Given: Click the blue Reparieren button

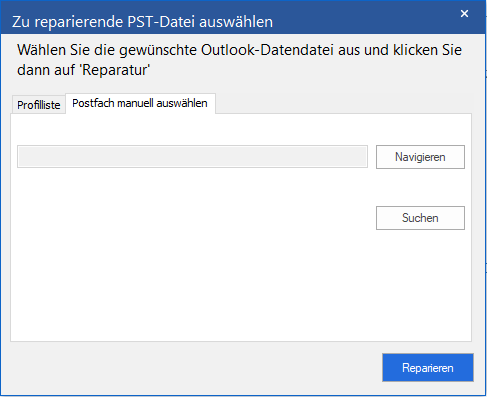Looking at the screenshot, I should pos(428,368).
